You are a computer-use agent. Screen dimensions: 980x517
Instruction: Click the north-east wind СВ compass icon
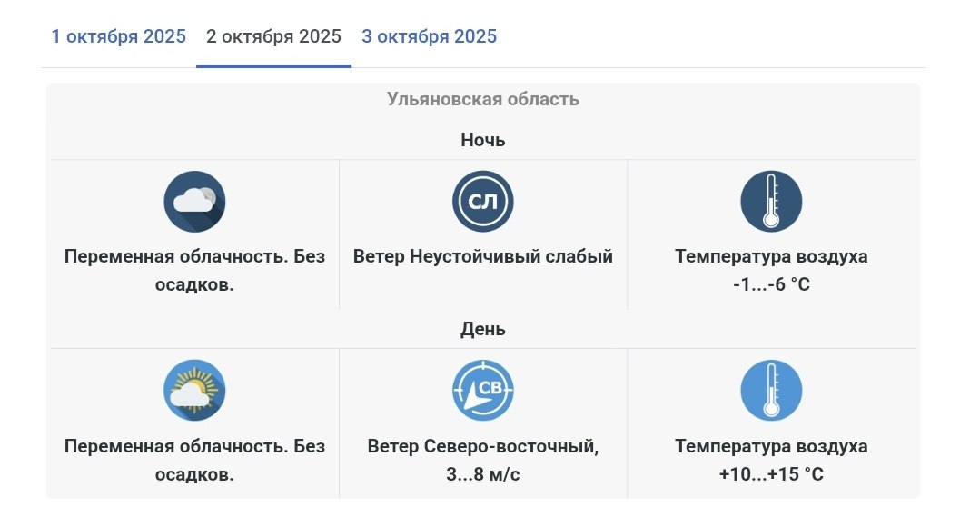483,391
